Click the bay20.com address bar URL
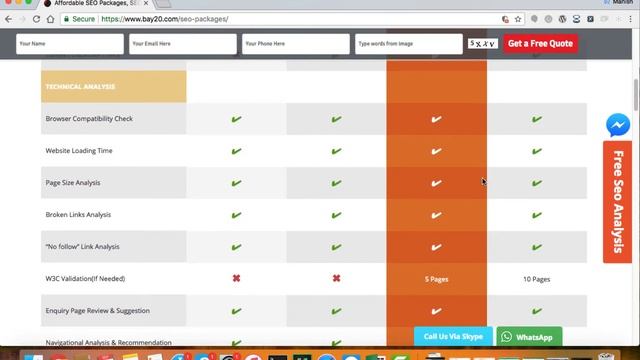Image resolution: width=640 pixels, height=360 pixels. coord(164,19)
